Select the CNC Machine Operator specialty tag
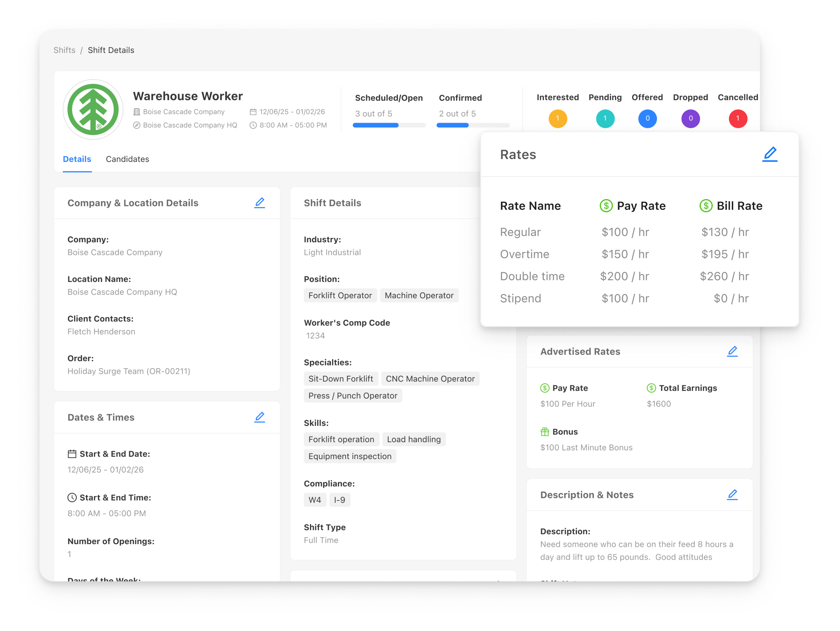The height and width of the screenshot is (631, 840). (x=430, y=379)
